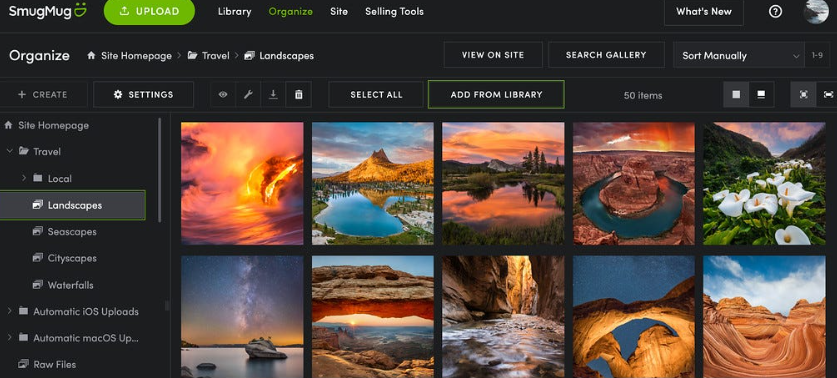Click the Landscapes gallery icon in breadcrumb

249,56
